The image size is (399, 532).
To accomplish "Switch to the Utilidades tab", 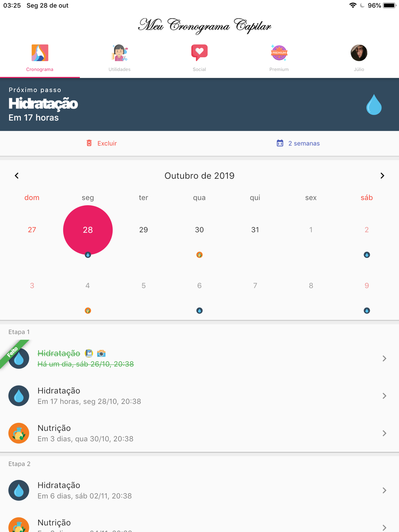I will point(120,59).
